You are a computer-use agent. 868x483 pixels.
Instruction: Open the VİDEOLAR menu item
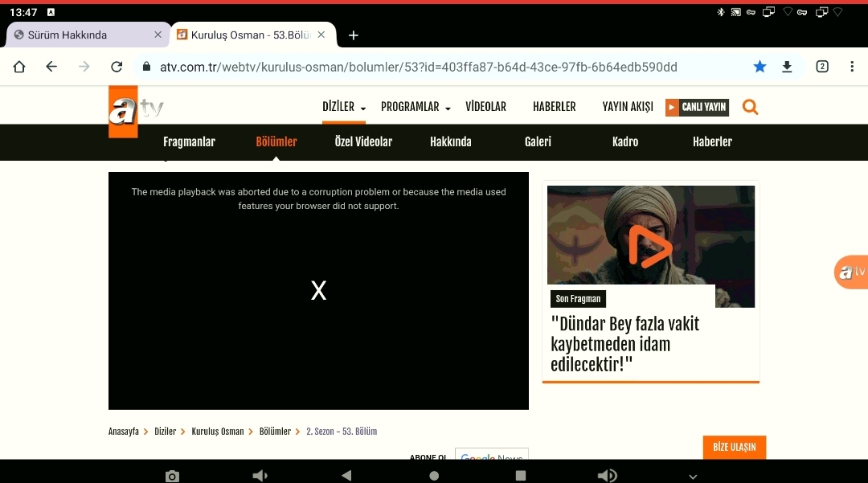485,107
